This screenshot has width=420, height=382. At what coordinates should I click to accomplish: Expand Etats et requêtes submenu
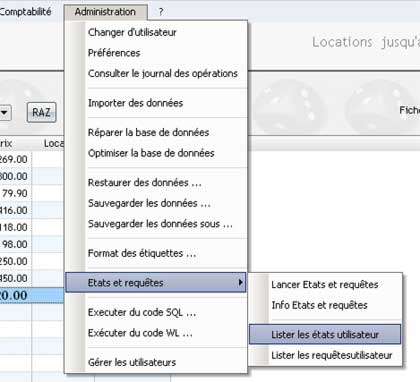point(156,283)
